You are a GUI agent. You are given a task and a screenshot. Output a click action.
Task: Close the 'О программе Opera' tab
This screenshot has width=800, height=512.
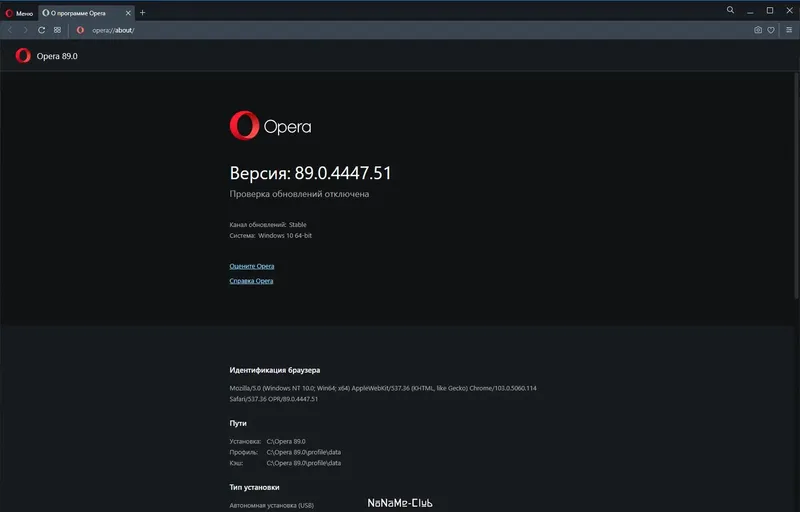coord(127,12)
